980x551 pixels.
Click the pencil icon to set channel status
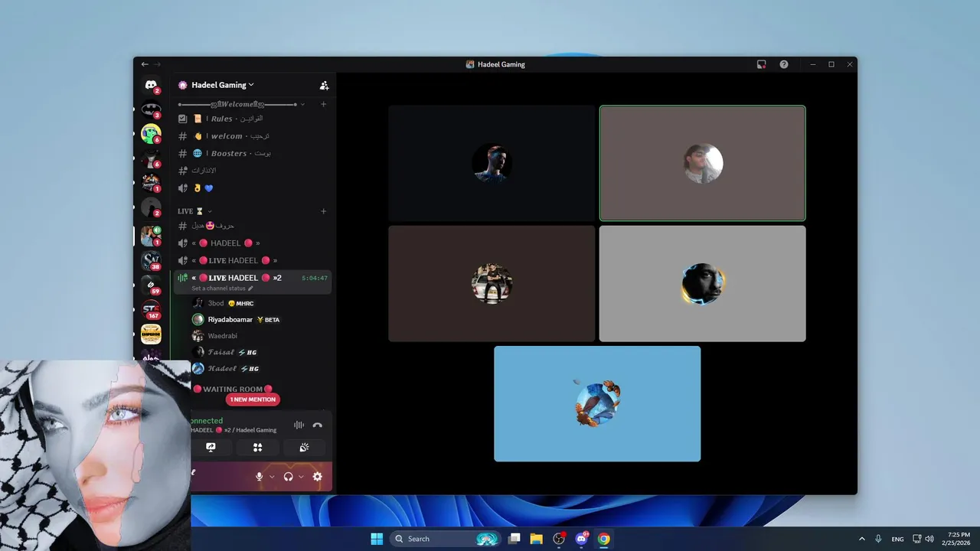tap(250, 289)
